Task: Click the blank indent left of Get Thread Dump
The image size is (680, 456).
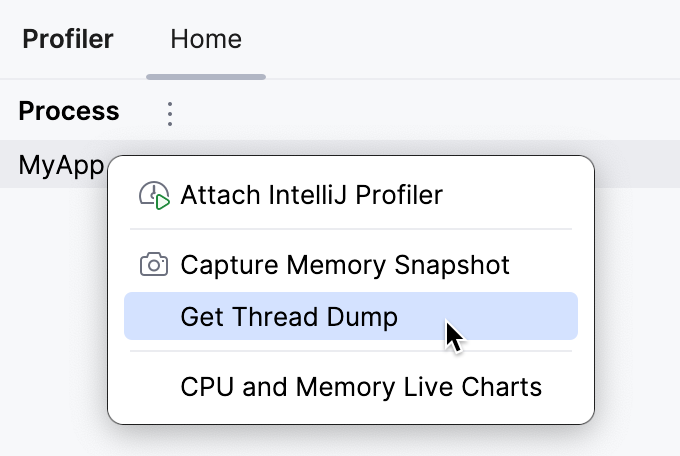Action: tap(153, 317)
